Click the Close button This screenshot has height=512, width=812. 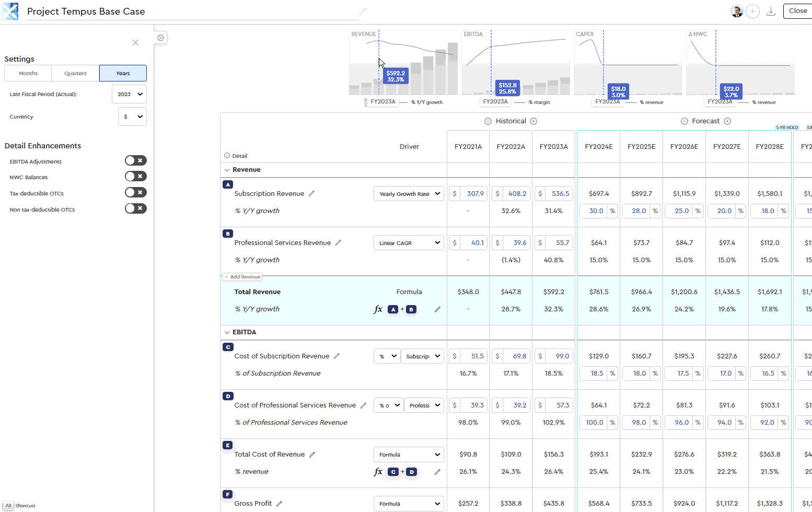coord(797,11)
